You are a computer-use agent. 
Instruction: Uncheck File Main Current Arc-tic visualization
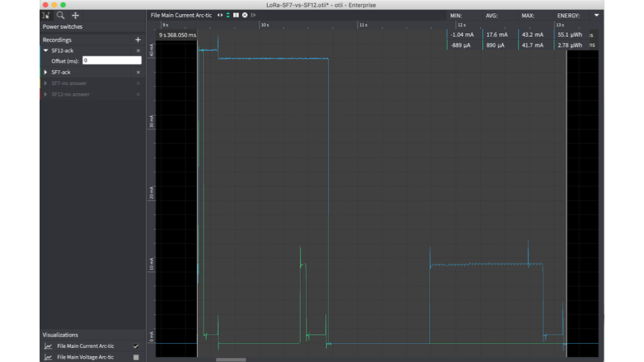[136, 346]
